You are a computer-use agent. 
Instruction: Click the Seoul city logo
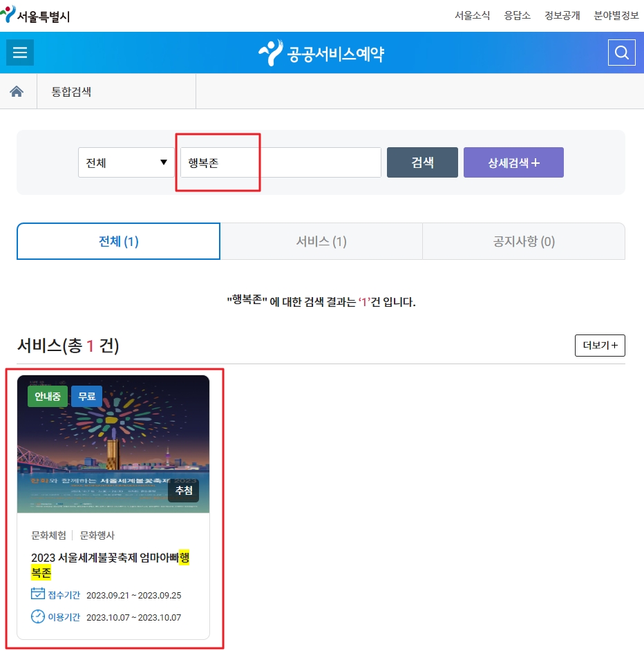35,14
